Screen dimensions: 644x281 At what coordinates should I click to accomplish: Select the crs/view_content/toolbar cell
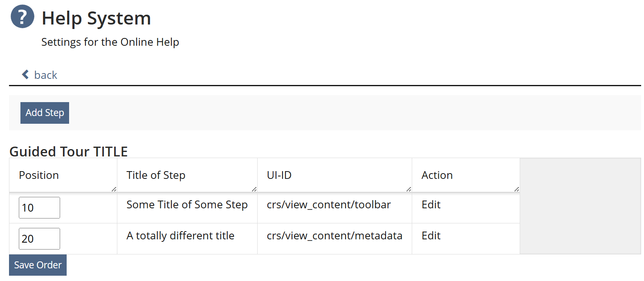[x=329, y=205]
